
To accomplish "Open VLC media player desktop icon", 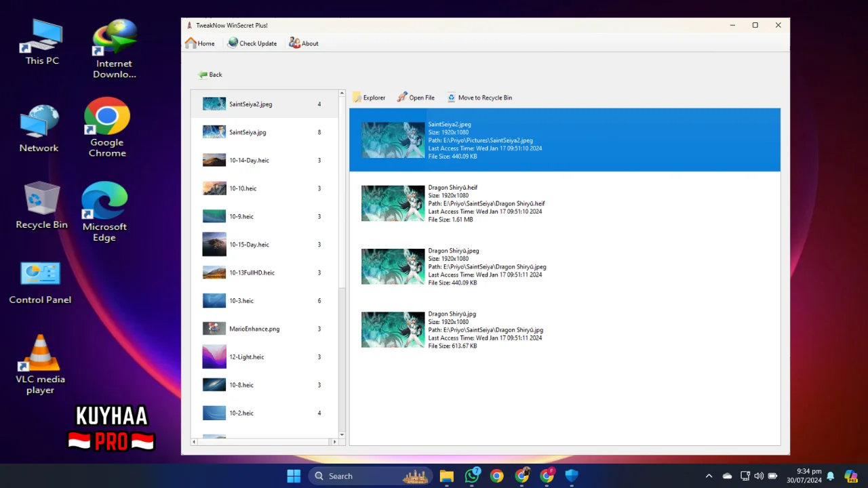I will (40, 364).
